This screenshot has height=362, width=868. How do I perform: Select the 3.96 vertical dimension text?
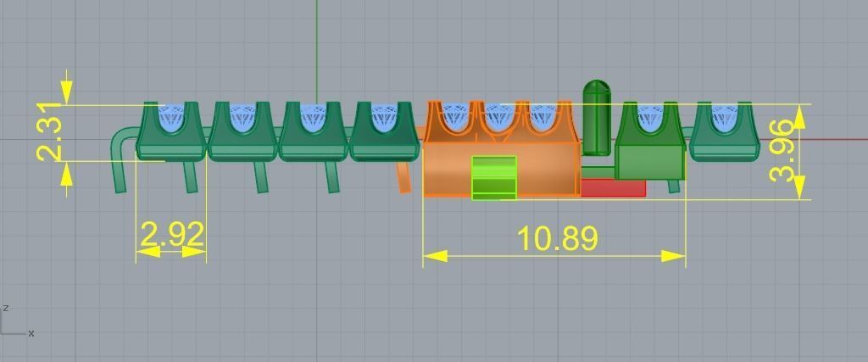click(782, 151)
